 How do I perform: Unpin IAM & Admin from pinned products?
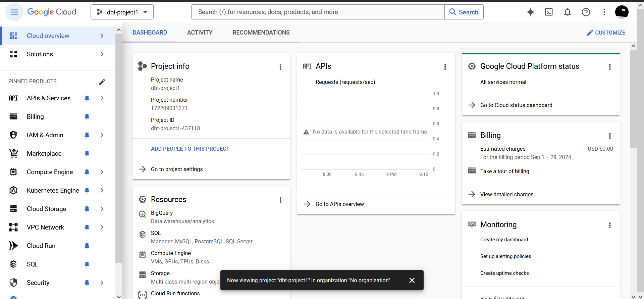click(87, 135)
